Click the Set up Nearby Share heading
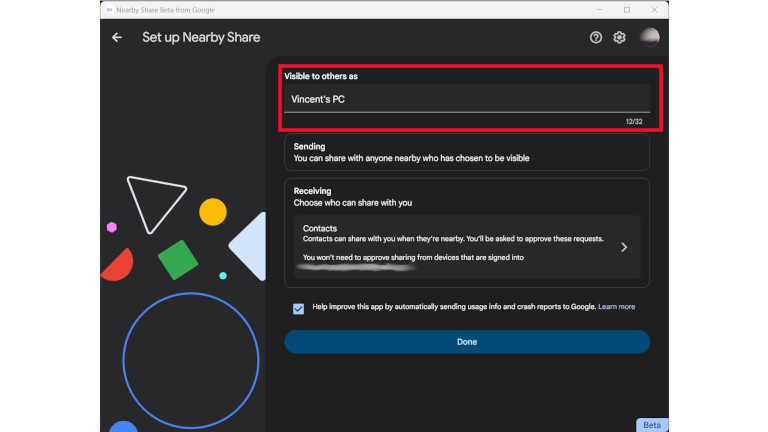The height and width of the screenshot is (432, 768). pyautogui.click(x=201, y=38)
